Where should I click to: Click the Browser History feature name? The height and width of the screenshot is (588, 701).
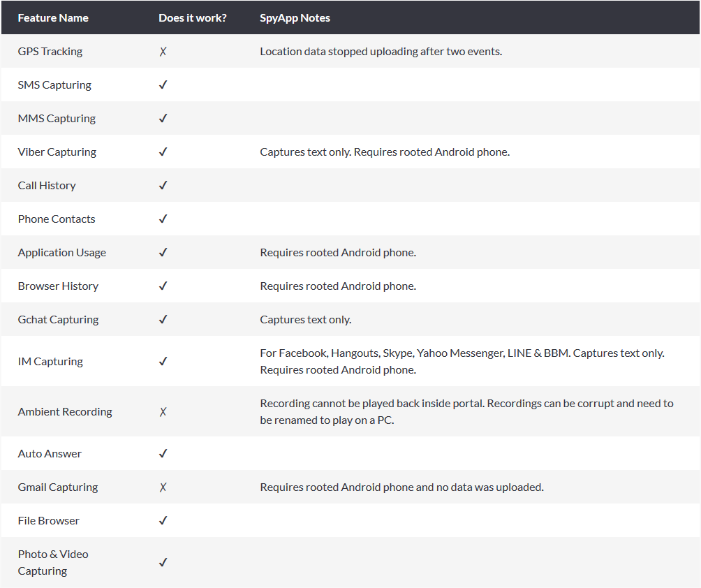(x=58, y=286)
